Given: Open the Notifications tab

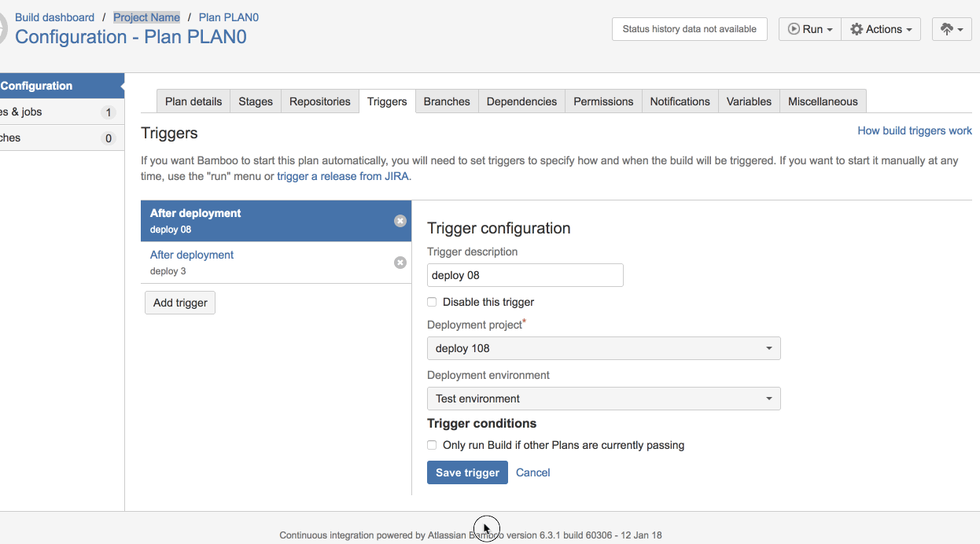Looking at the screenshot, I should 680,101.
